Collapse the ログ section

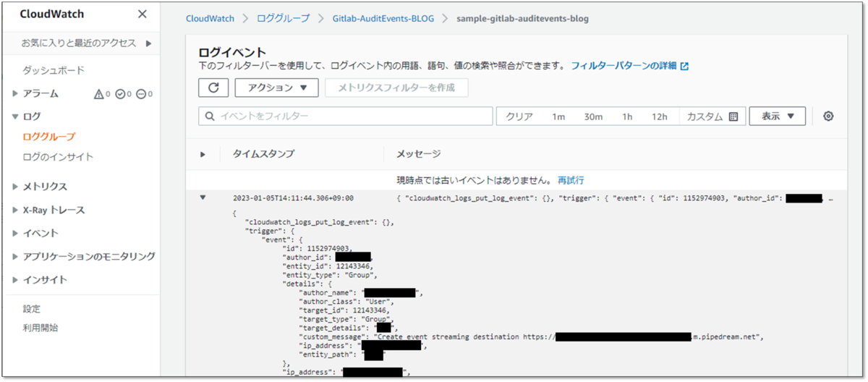point(16,116)
